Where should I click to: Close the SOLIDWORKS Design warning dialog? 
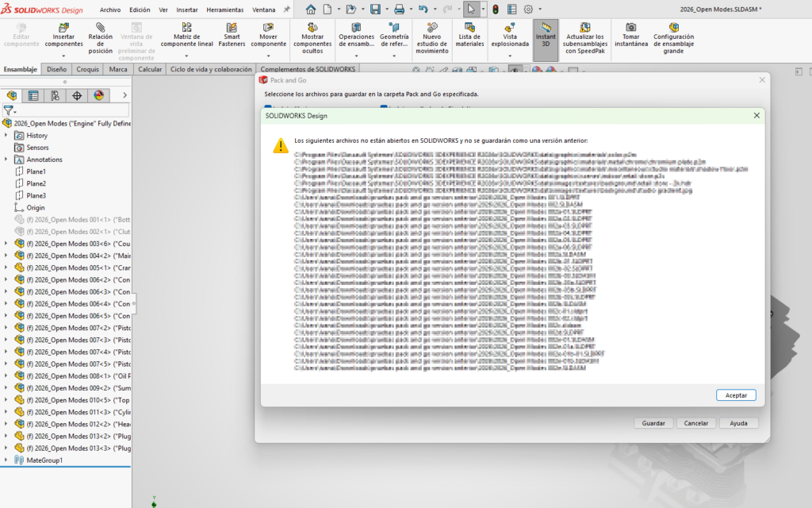tap(756, 116)
